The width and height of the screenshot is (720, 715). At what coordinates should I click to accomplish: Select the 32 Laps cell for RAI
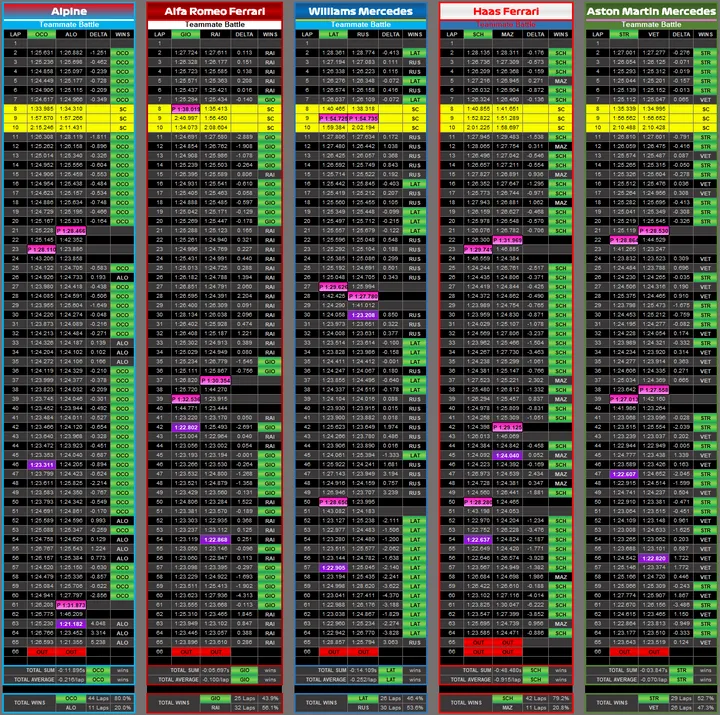coord(244,708)
